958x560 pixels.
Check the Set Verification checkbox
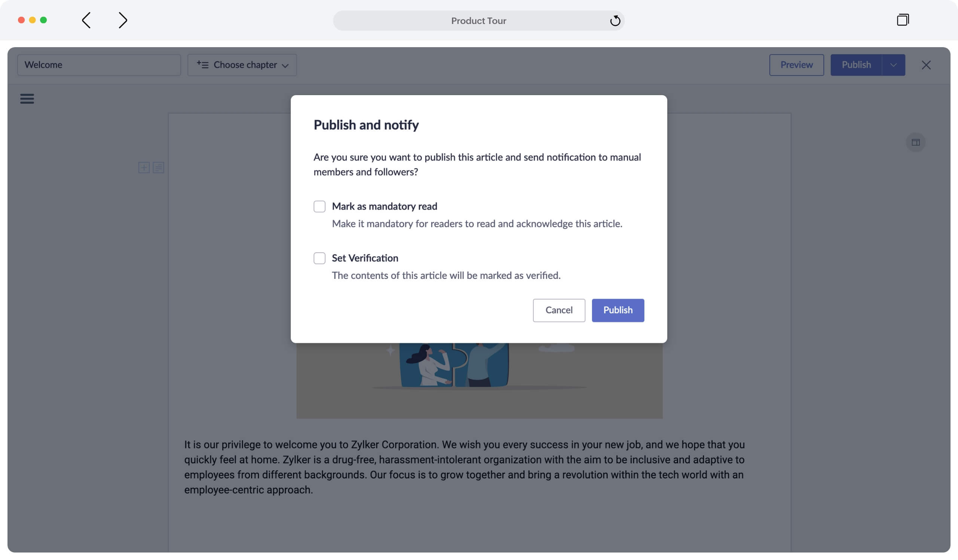(x=319, y=258)
